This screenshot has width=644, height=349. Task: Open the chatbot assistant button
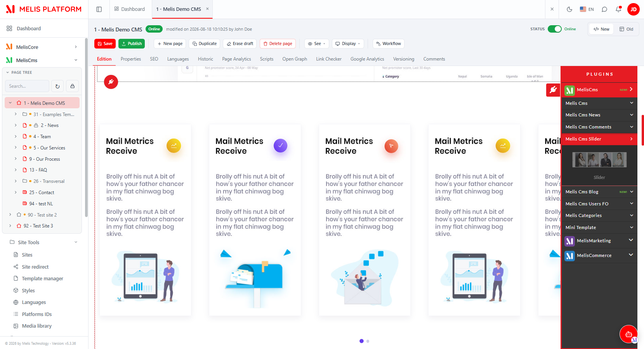tap(628, 334)
